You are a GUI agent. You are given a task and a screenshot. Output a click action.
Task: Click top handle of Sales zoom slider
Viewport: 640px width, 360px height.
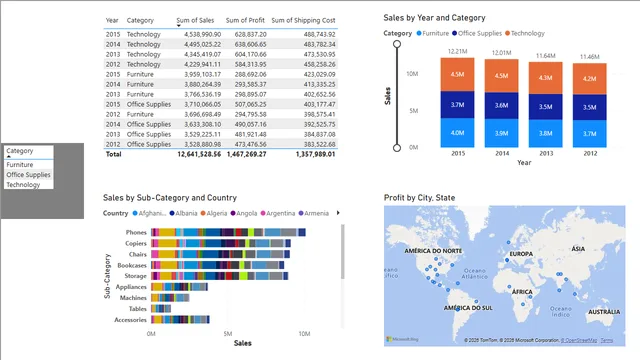[x=397, y=44]
